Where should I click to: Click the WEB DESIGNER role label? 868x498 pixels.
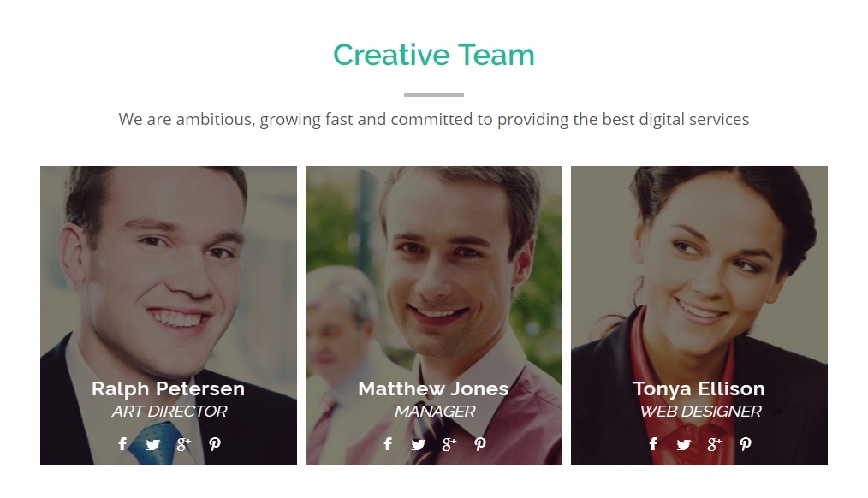(700, 411)
